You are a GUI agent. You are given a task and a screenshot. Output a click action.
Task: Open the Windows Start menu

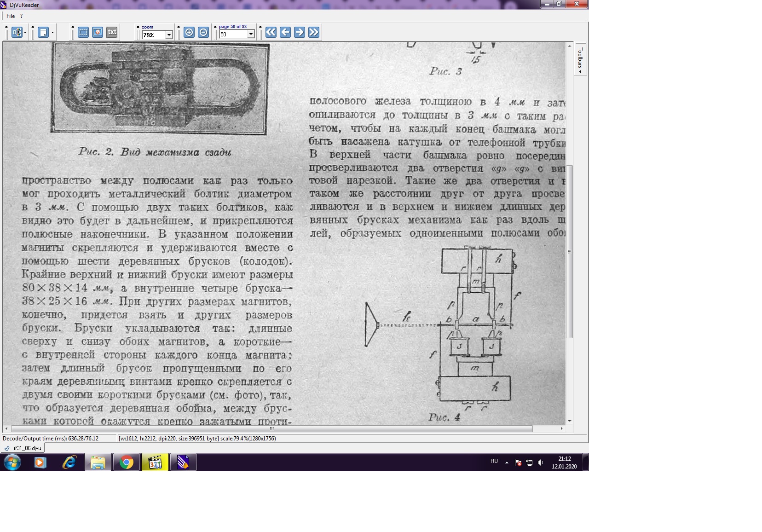(12, 462)
